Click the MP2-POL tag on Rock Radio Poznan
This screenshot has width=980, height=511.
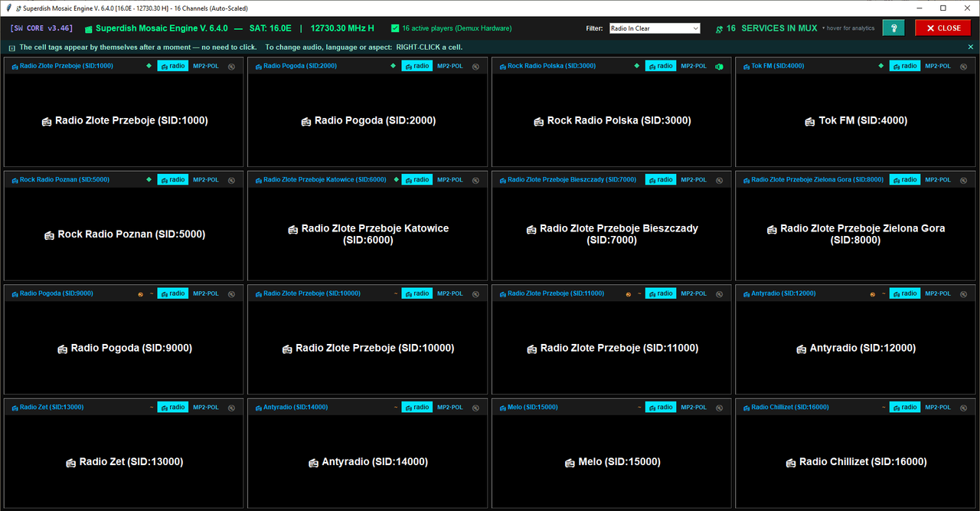(x=206, y=180)
